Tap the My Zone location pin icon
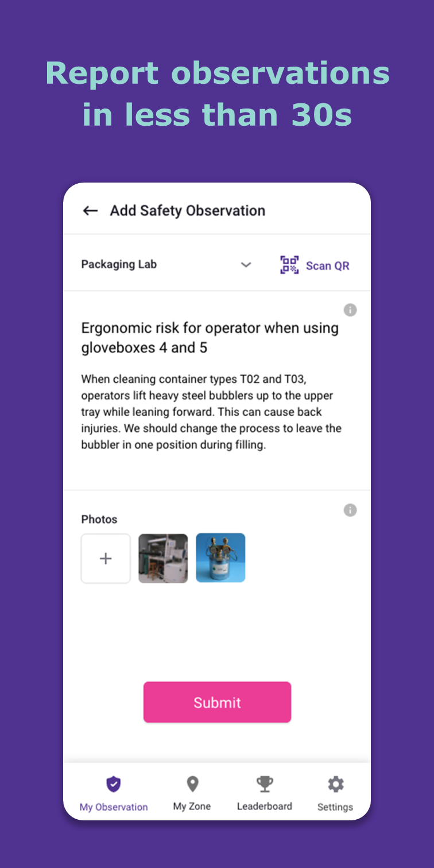This screenshot has width=434, height=868. point(192,784)
